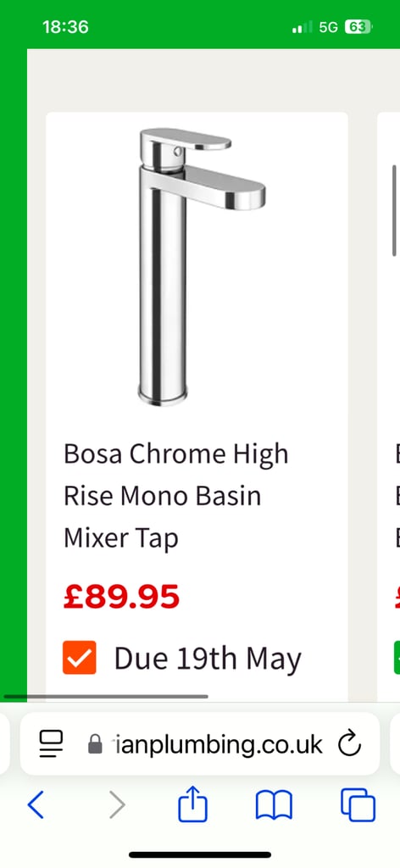Tap the Safari forward arrow
Image resolution: width=400 pixels, height=868 pixels.
(117, 804)
